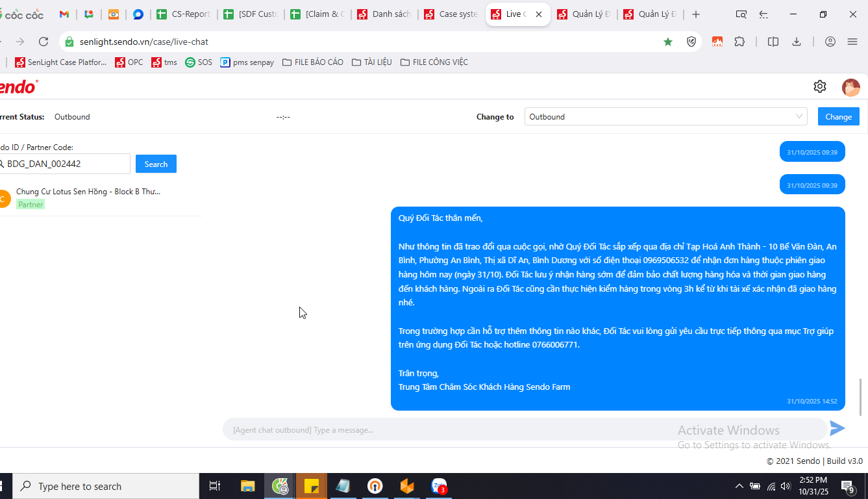Click the Search button
This screenshot has width=868, height=499.
tap(156, 164)
